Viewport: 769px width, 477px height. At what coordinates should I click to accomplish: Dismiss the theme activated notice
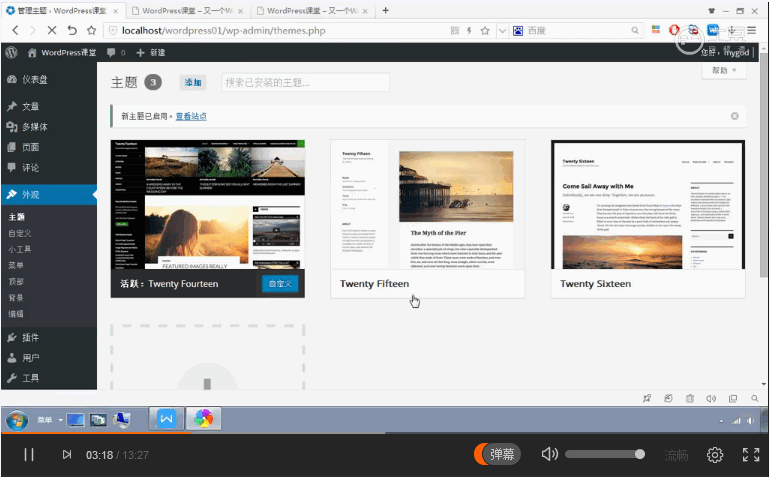pos(735,116)
